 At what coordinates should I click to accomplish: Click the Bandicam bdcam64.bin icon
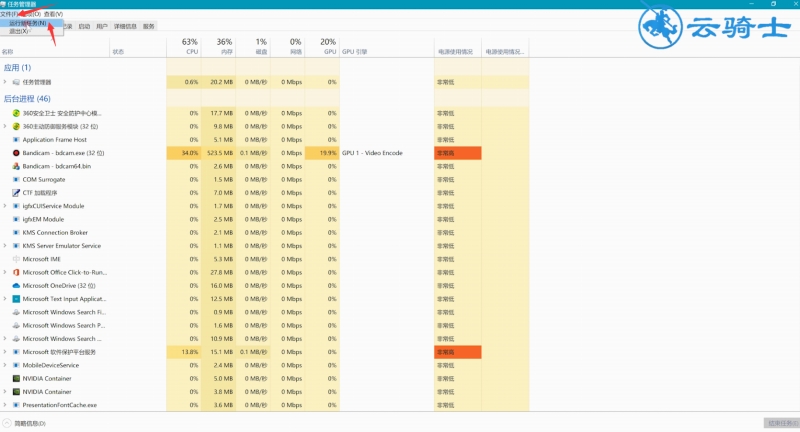[x=16, y=166]
